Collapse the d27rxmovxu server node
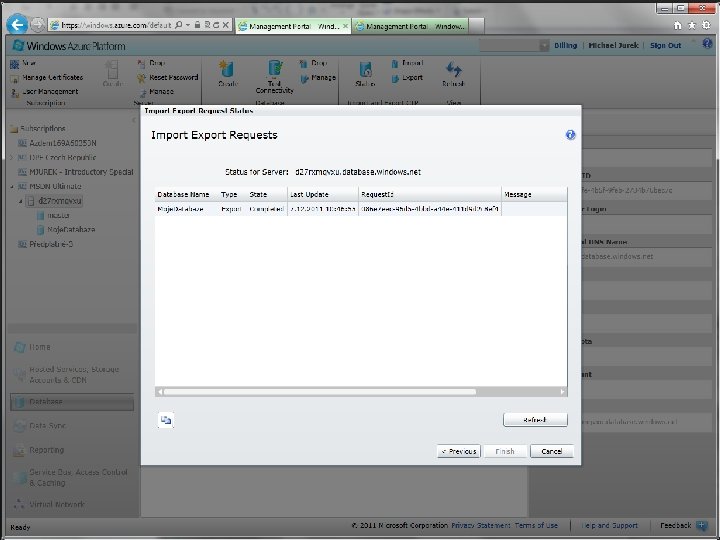The image size is (720, 540). [20, 201]
